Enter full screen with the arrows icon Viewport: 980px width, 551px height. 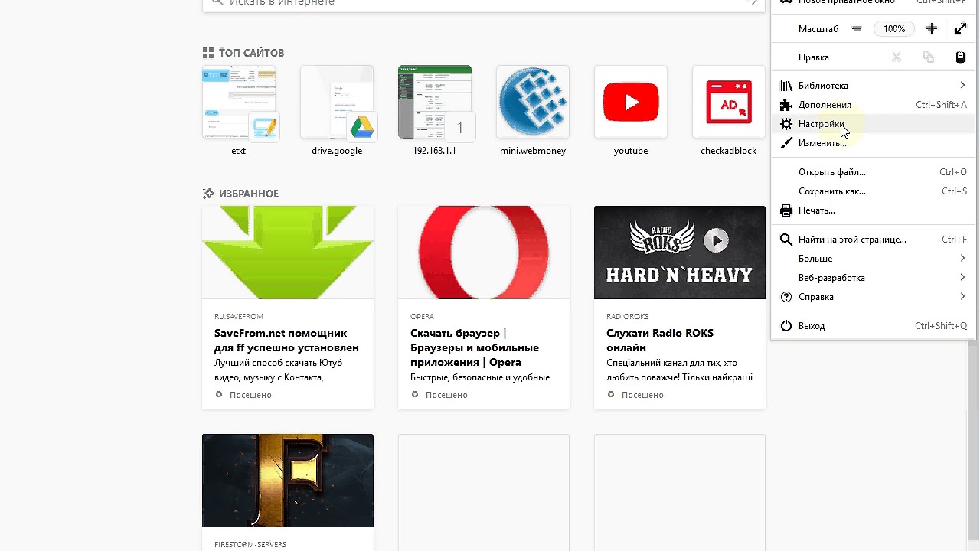click(x=961, y=29)
